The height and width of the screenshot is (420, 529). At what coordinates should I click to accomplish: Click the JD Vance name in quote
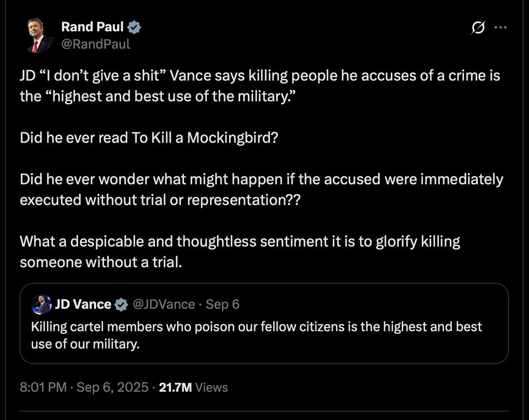83,304
